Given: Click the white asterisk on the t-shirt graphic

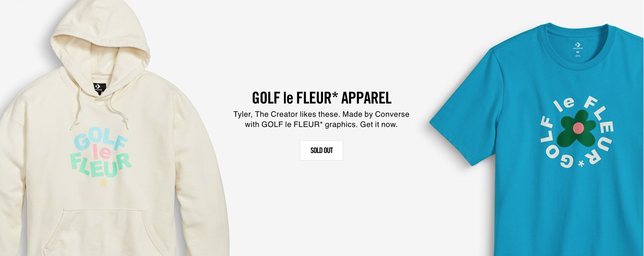Looking at the screenshot, I should 581,163.
